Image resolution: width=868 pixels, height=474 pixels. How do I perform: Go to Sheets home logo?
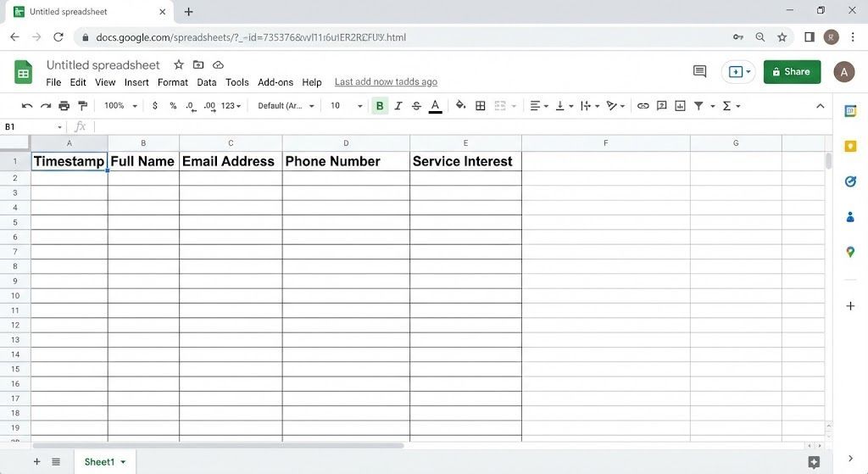click(23, 72)
